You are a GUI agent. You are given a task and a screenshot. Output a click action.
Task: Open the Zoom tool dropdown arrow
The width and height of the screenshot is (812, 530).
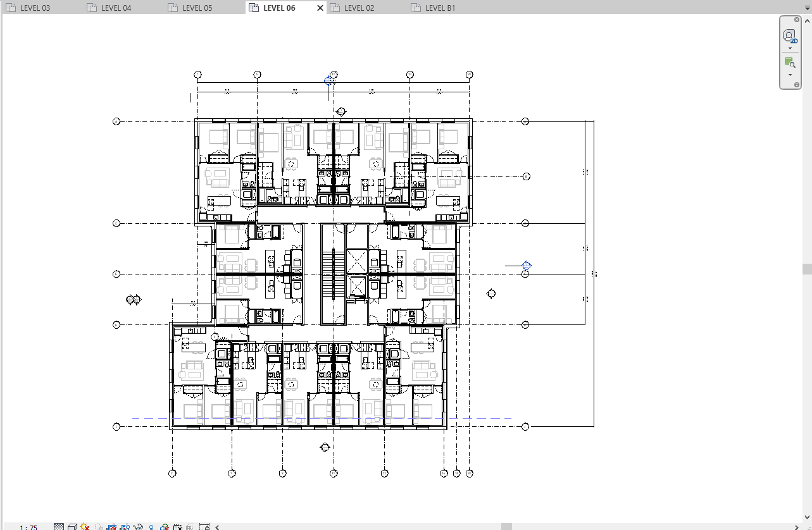point(790,75)
